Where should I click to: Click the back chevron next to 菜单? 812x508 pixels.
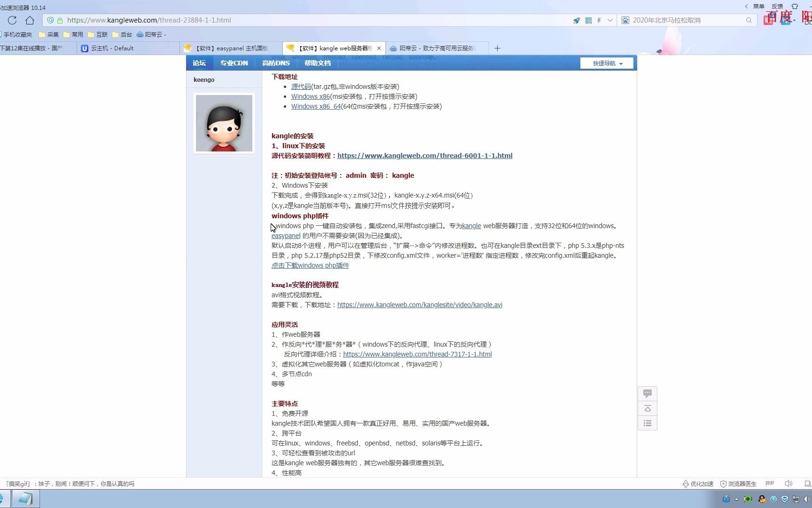(746, 7)
